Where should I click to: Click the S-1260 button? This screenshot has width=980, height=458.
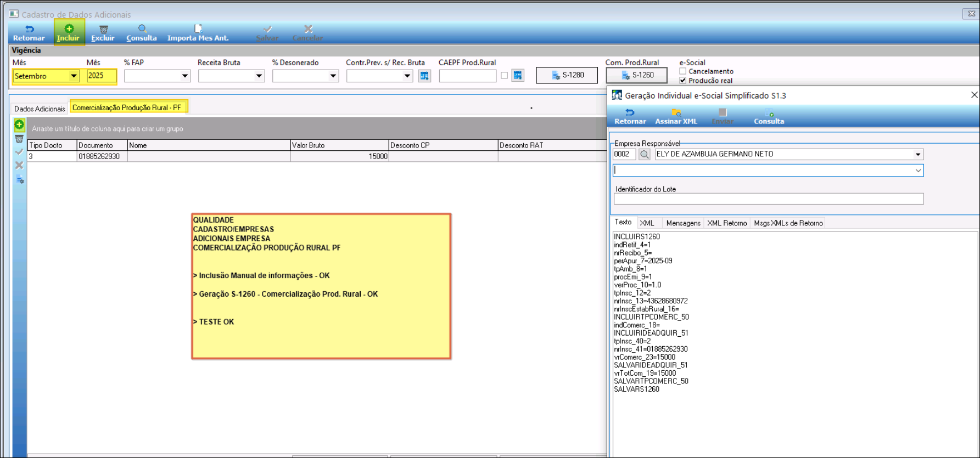pyautogui.click(x=636, y=75)
